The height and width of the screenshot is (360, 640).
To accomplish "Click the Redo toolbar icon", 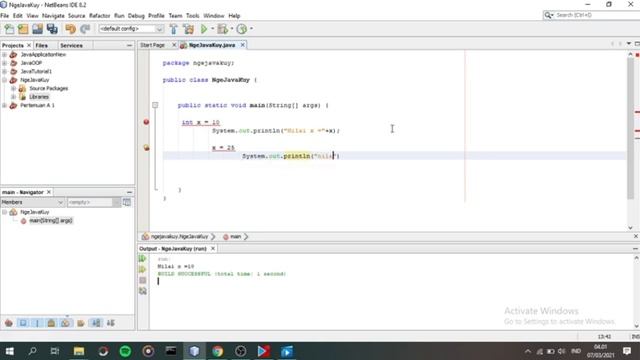I will pyautogui.click(x=85, y=29).
